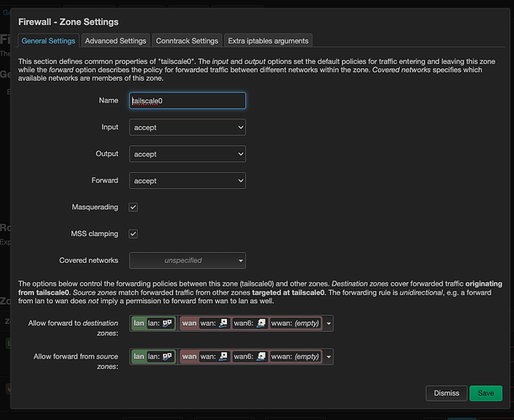Switch to the Advanced Settings tab

117,40
